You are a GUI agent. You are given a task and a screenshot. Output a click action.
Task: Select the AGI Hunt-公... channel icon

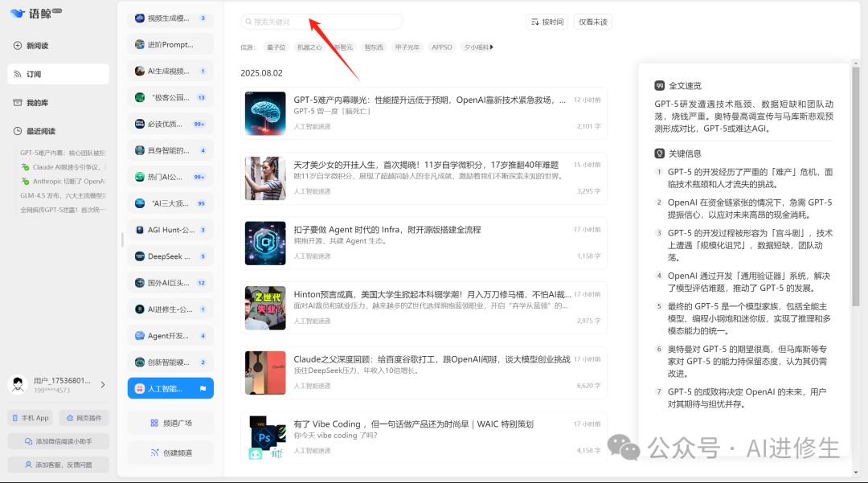point(140,230)
